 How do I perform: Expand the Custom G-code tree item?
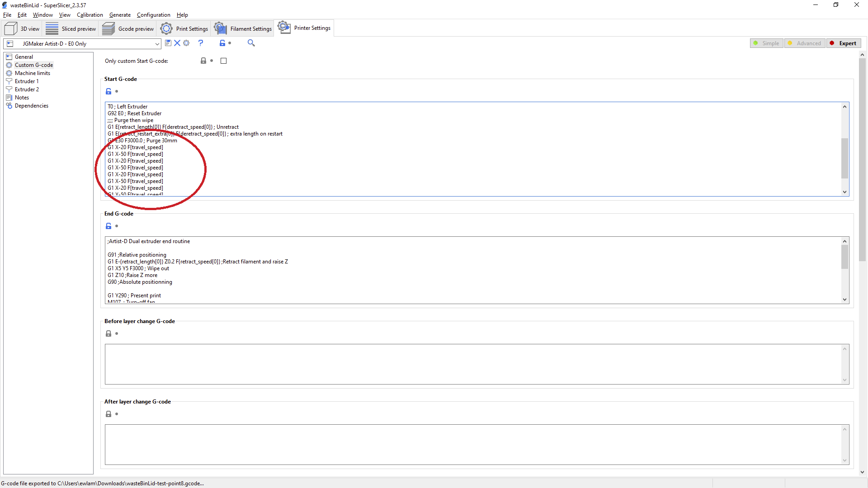click(x=33, y=65)
